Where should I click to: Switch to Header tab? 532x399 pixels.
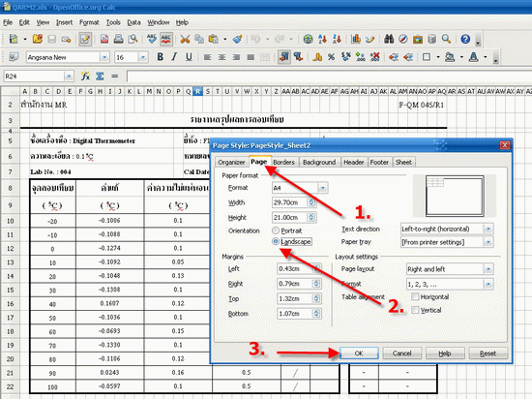point(353,163)
